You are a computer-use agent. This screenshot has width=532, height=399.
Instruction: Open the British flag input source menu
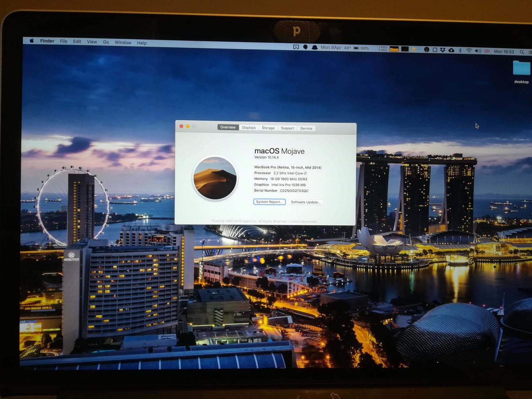coord(487,51)
